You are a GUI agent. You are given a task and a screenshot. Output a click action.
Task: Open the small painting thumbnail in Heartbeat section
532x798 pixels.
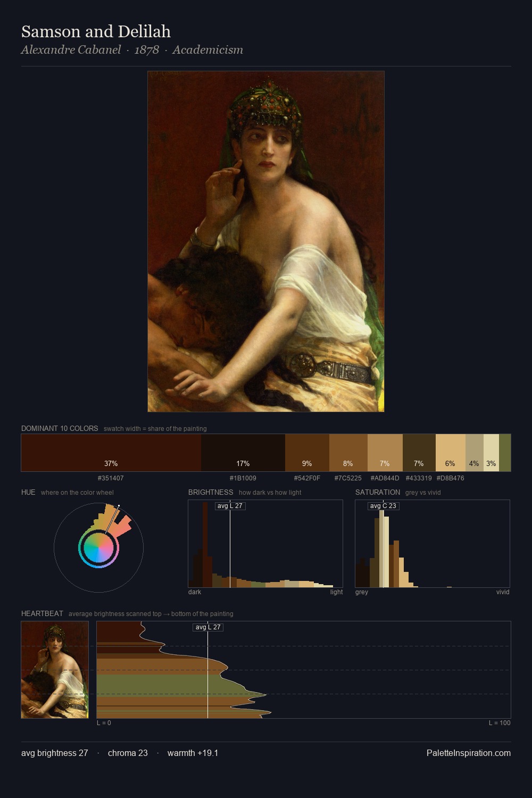pos(55,670)
